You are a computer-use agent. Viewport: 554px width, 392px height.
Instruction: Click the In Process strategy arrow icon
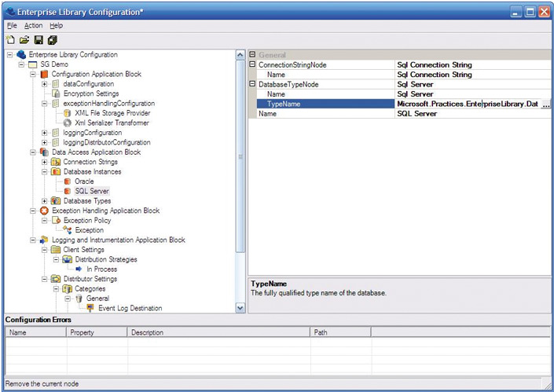coord(79,269)
